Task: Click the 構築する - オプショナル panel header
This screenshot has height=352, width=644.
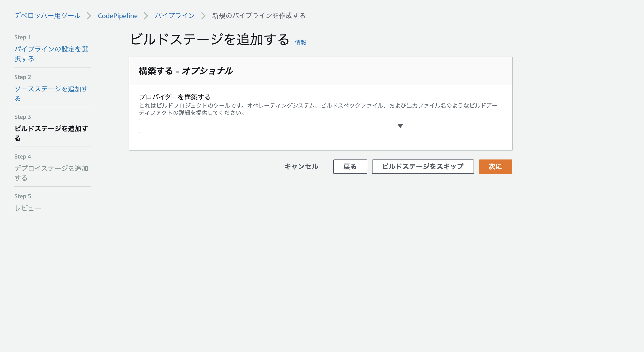Action: tap(186, 71)
